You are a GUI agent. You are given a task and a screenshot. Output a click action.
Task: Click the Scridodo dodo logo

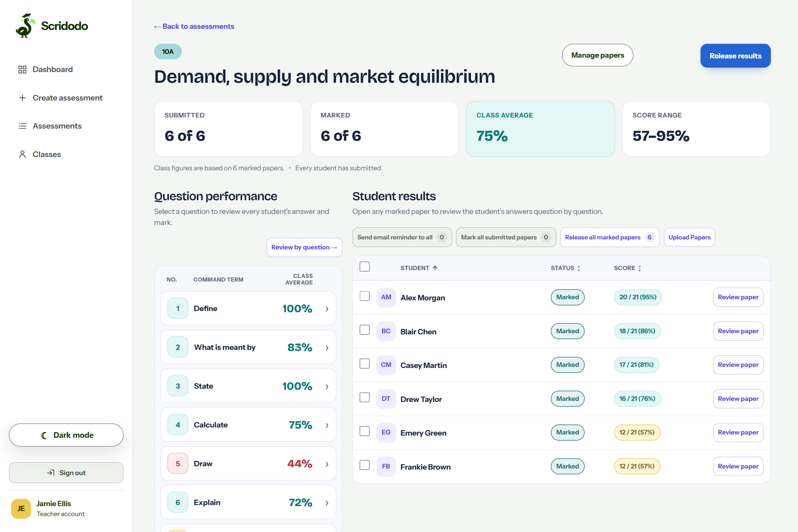(x=25, y=25)
